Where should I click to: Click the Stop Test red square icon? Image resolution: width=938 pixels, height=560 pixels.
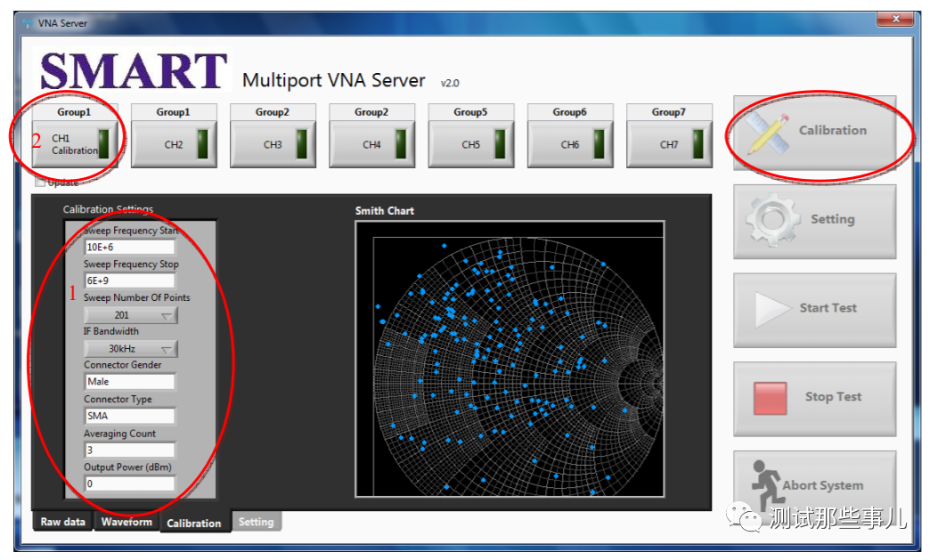point(770,398)
